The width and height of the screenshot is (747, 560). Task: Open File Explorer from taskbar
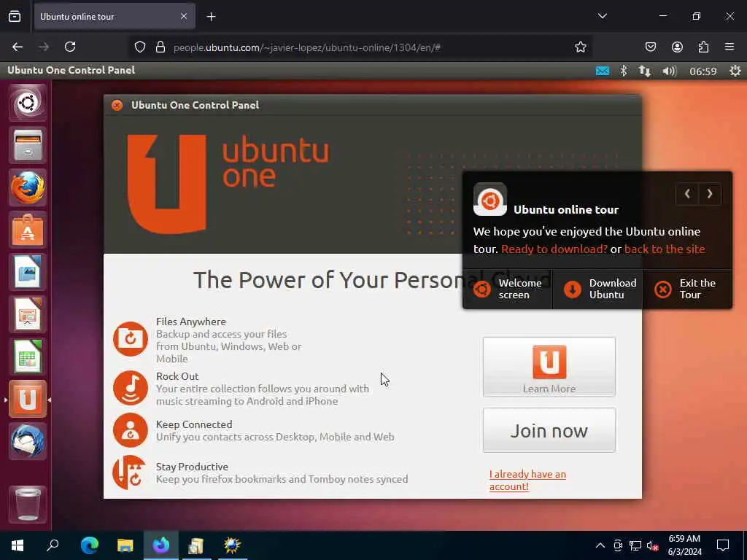coord(125,545)
